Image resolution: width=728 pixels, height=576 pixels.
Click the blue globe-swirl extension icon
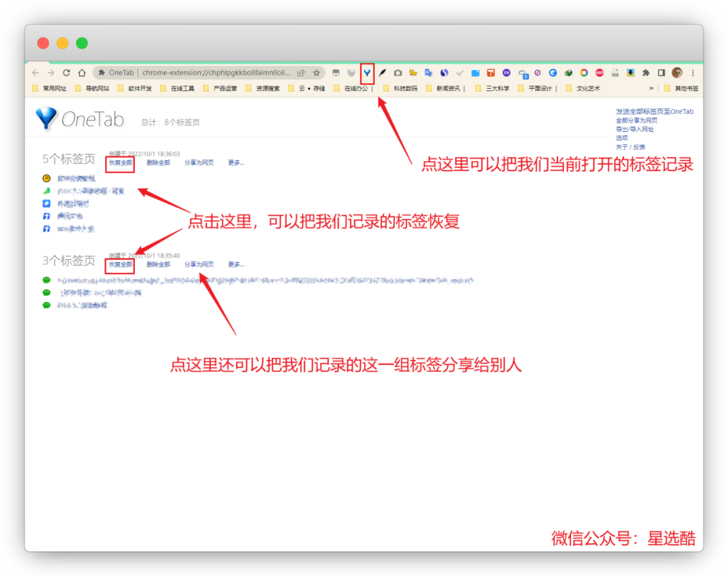tap(553, 73)
